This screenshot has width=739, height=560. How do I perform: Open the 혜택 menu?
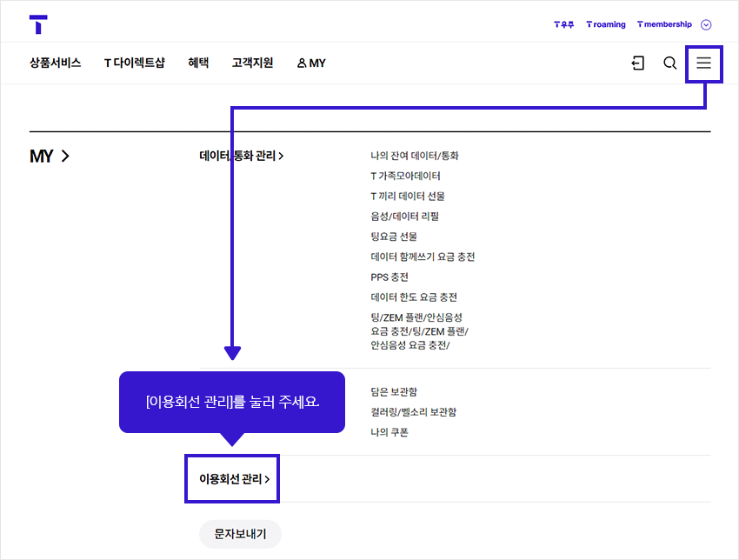click(198, 63)
